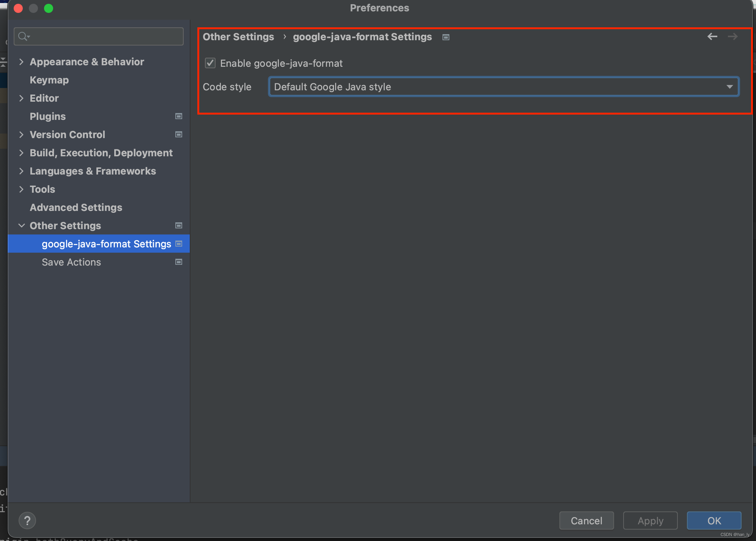The image size is (756, 541).
Task: Click project-level icon beside Plugins
Action: pyautogui.click(x=179, y=116)
